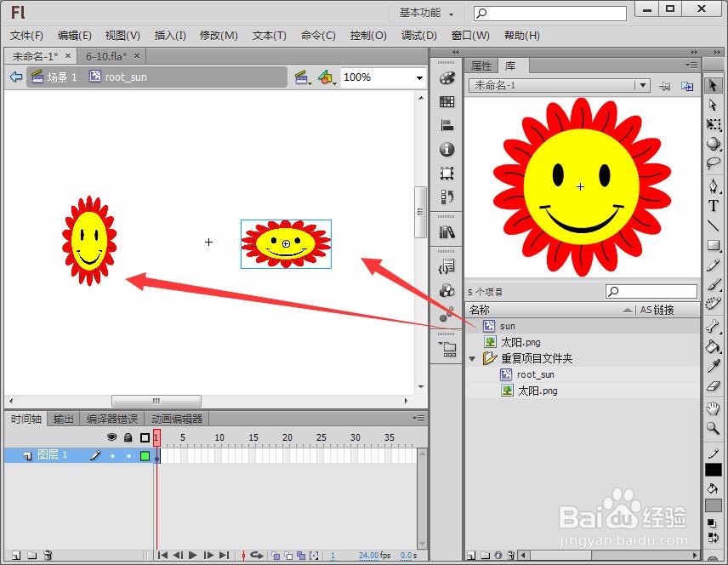Click inside the library search field
Viewport: 728px width, 565px height.
(x=651, y=291)
